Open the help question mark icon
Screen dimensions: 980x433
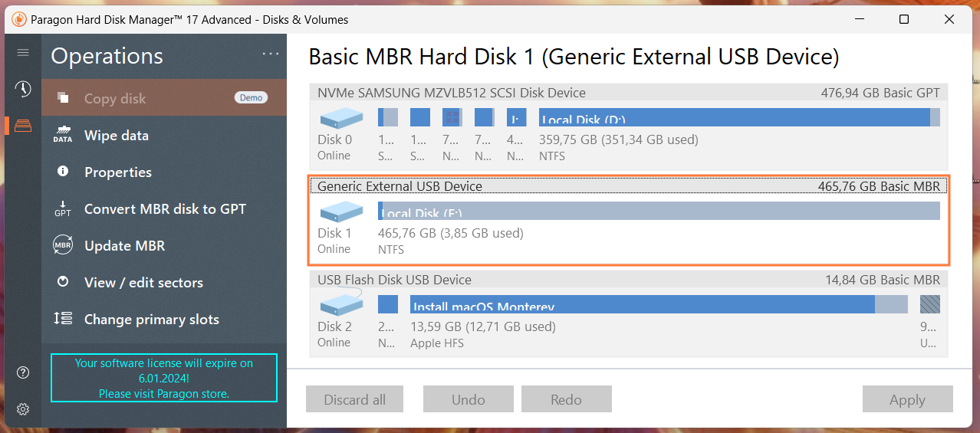pyautogui.click(x=23, y=372)
